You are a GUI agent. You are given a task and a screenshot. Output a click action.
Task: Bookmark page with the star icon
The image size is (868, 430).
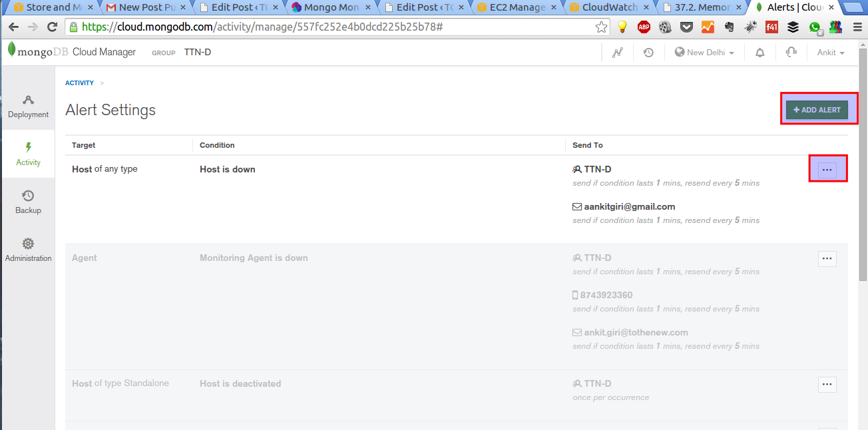tap(601, 27)
